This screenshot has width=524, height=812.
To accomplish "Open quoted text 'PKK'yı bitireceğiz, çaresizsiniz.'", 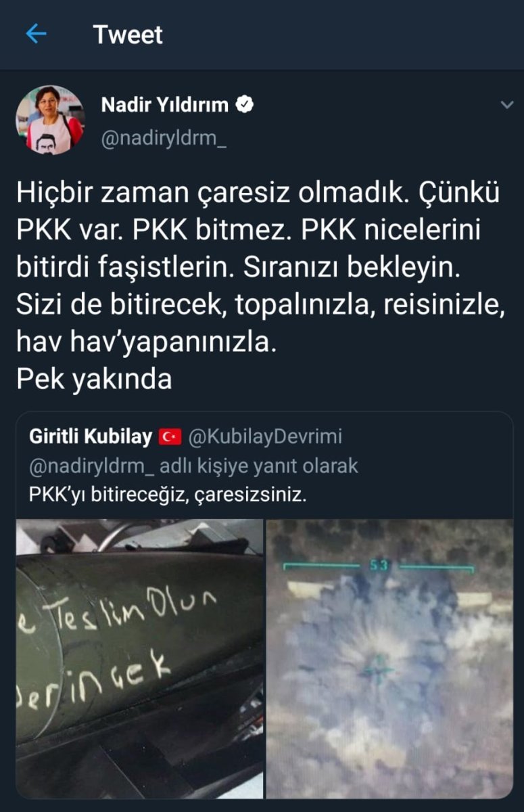I will coord(168,495).
